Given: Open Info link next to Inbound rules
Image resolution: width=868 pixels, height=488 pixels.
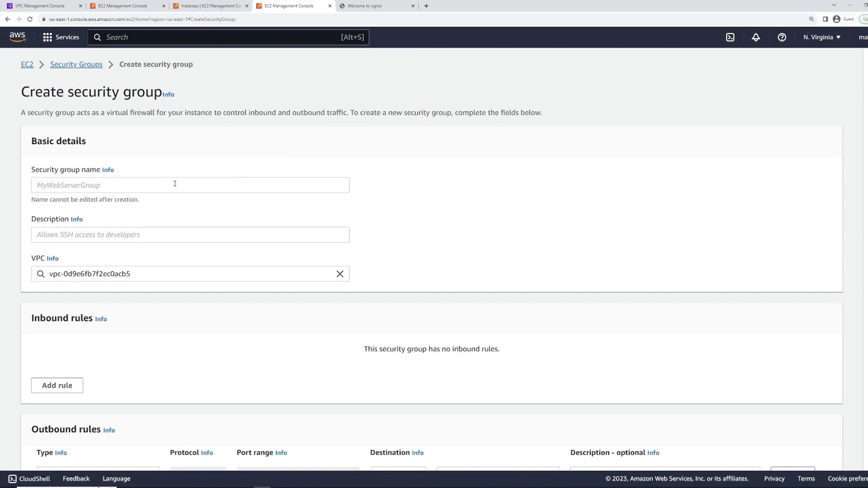Looking at the screenshot, I should pyautogui.click(x=101, y=319).
